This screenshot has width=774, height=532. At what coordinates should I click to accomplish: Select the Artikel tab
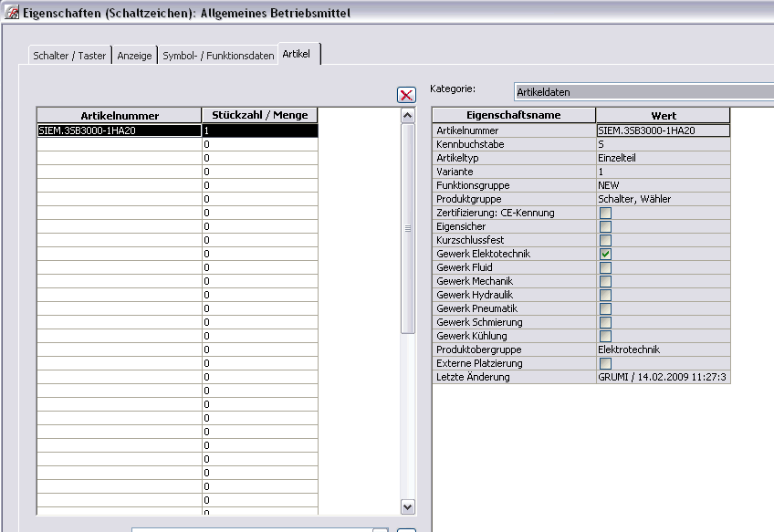pyautogui.click(x=299, y=54)
